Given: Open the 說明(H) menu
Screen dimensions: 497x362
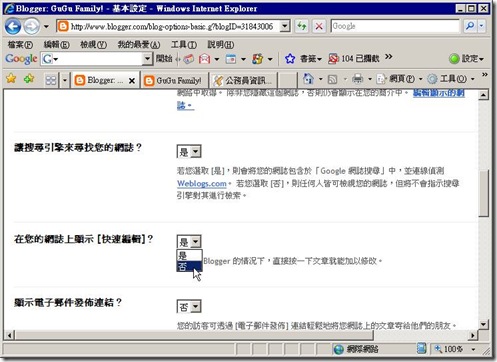Looking at the screenshot, I should click(221, 44).
